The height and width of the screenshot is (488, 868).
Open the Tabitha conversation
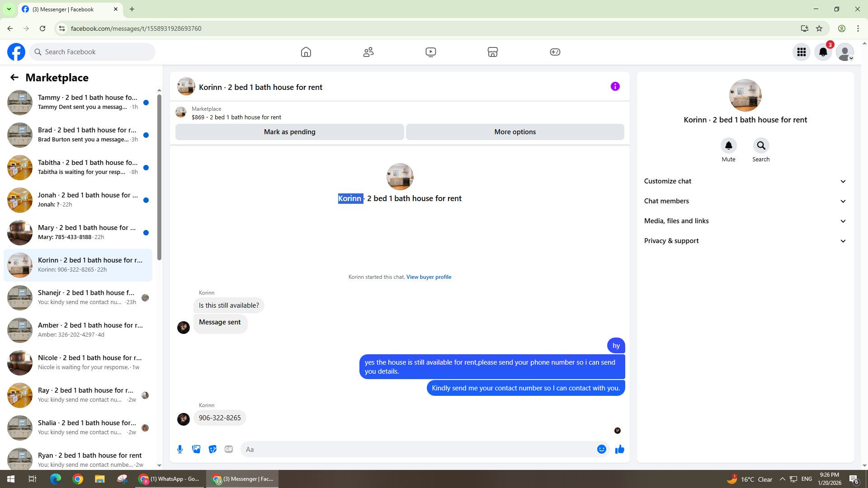78,168
